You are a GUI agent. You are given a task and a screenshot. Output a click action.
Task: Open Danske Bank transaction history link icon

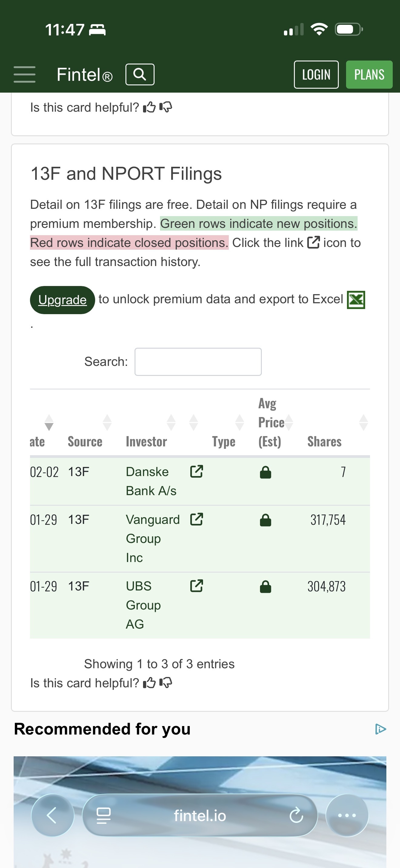[x=197, y=472]
